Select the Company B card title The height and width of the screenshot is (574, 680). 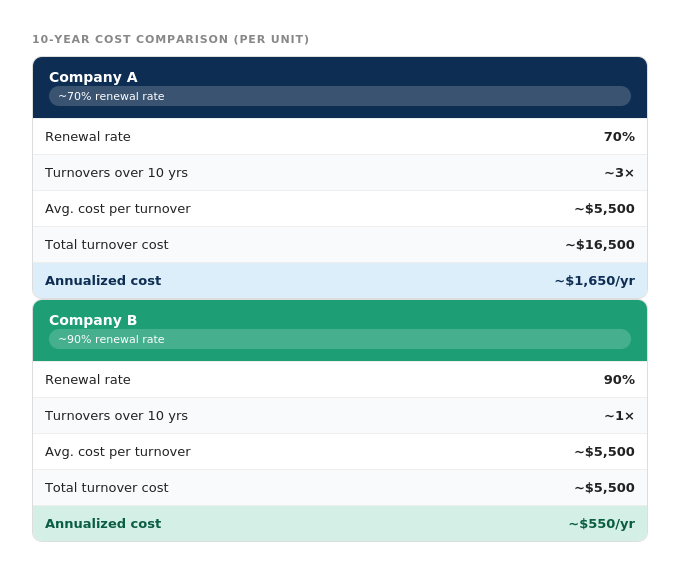click(93, 320)
